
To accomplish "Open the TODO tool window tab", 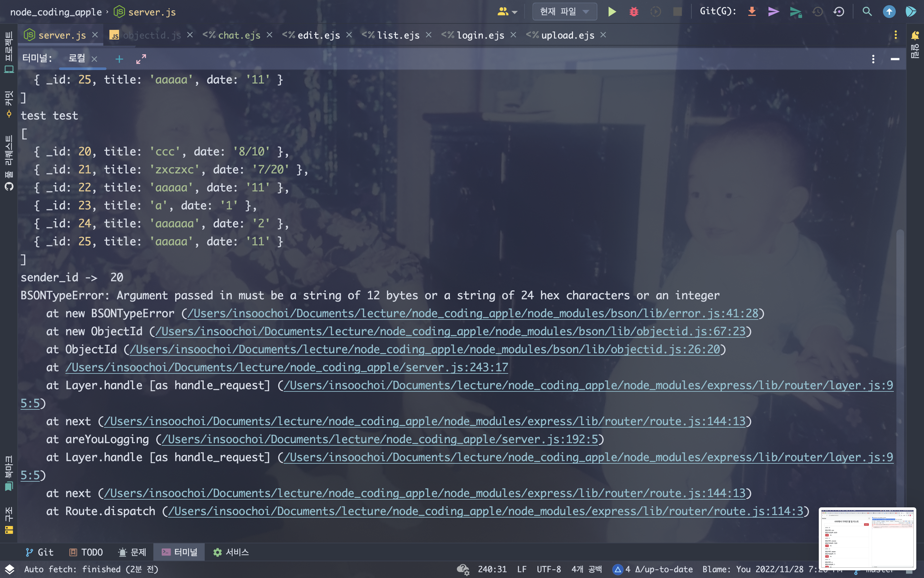I will (x=86, y=552).
